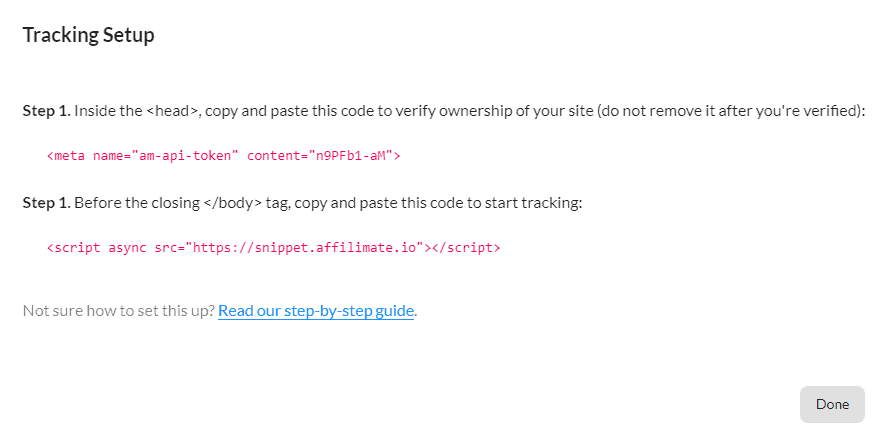Click the token value n9PFb1-aM
The width and height of the screenshot is (883, 433).
point(350,155)
